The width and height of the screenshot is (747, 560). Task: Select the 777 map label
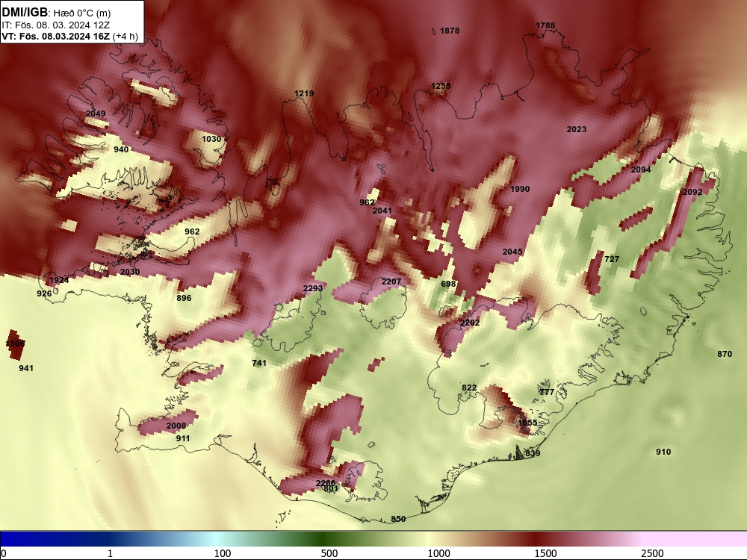click(x=547, y=392)
